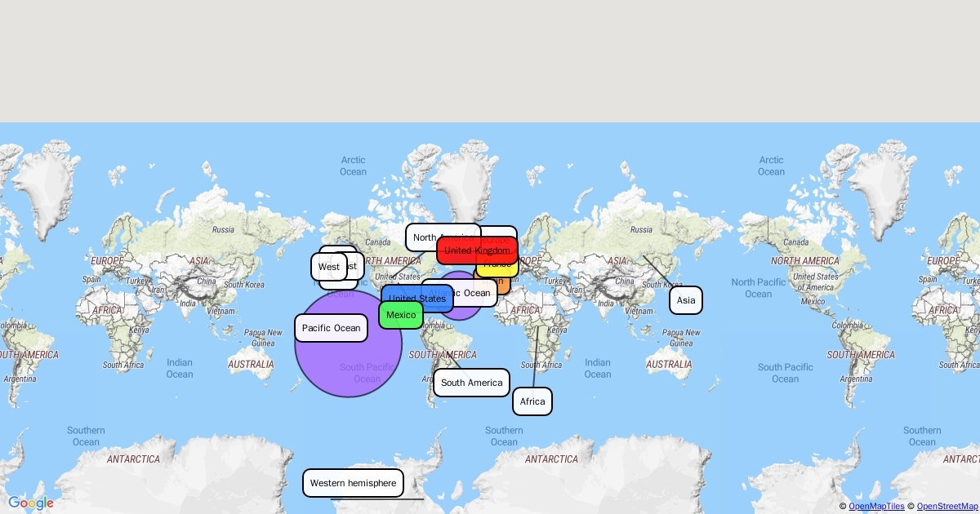Viewport: 980px width, 514px height.
Task: Select the white North America label box
Action: click(x=423, y=236)
